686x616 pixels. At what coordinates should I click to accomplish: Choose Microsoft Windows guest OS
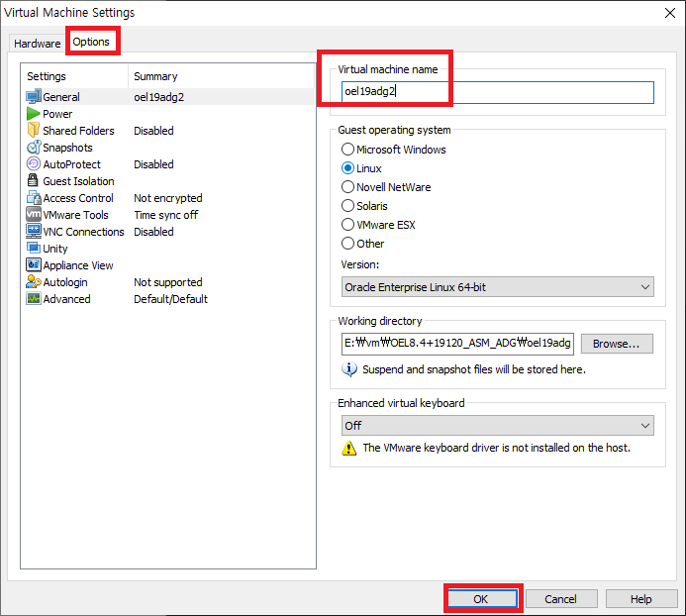(x=347, y=150)
